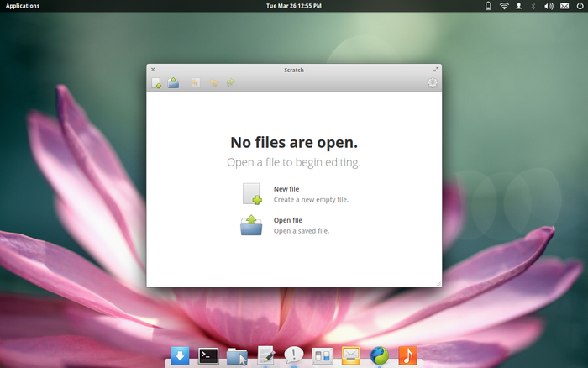Click the Bluetooth indicator icon

(533, 6)
